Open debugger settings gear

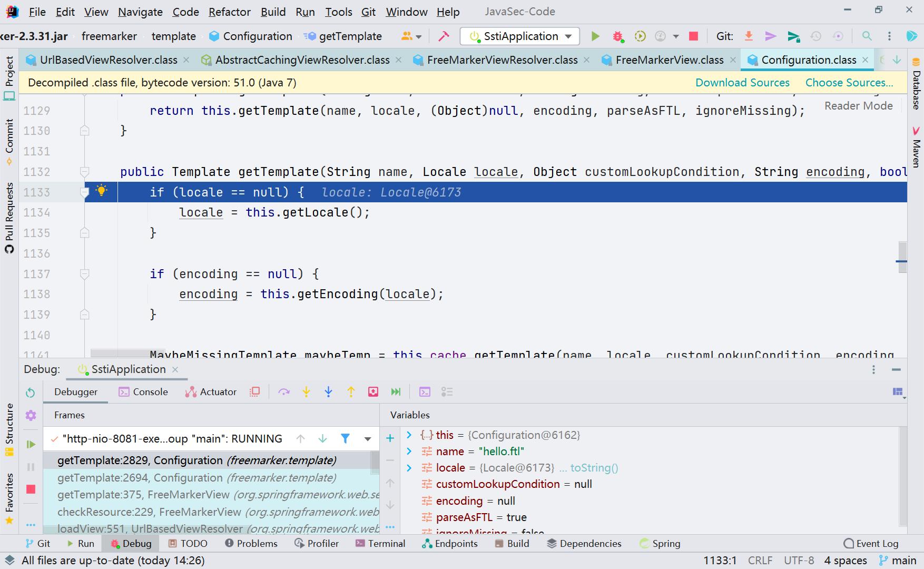31,416
